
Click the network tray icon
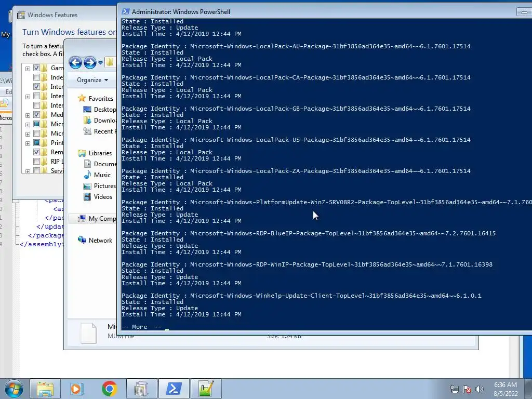[454, 389]
